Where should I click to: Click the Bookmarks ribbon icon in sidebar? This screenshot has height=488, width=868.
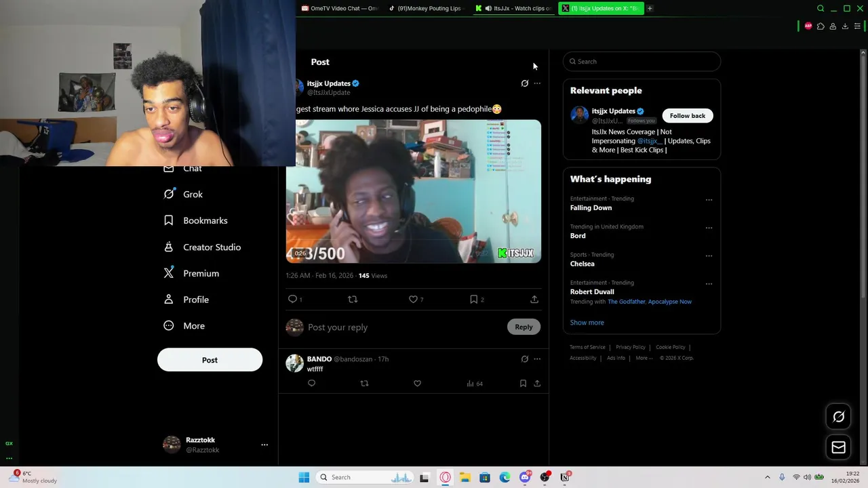[x=169, y=220]
